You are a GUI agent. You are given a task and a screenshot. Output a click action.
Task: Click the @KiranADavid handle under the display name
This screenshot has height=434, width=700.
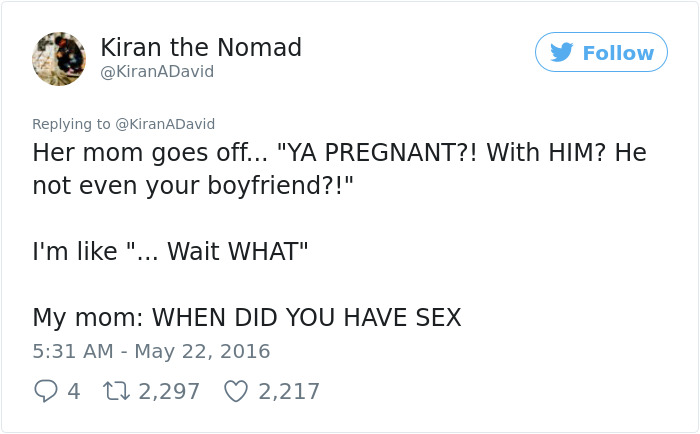coord(157,72)
